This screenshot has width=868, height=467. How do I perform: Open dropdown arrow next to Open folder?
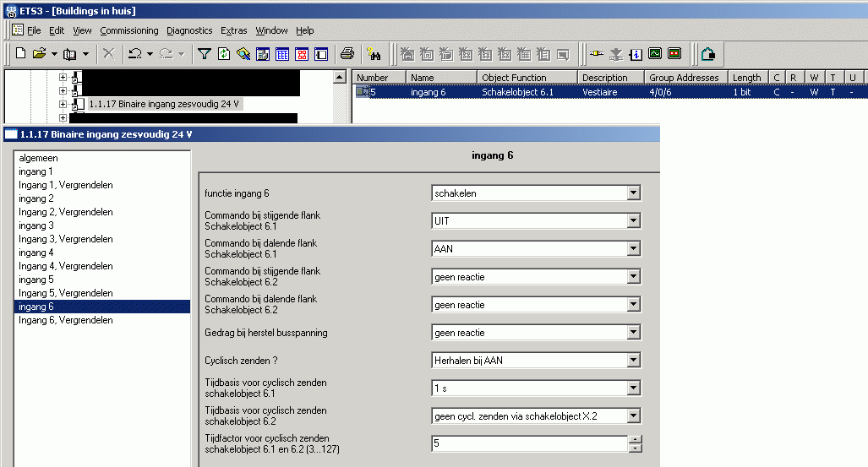(54, 54)
